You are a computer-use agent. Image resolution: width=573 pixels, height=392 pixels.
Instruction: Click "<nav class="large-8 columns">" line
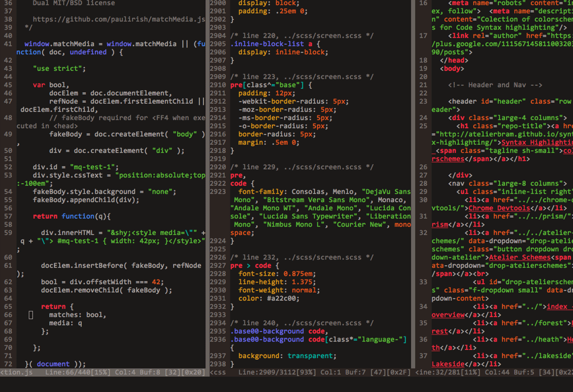[x=508, y=183]
